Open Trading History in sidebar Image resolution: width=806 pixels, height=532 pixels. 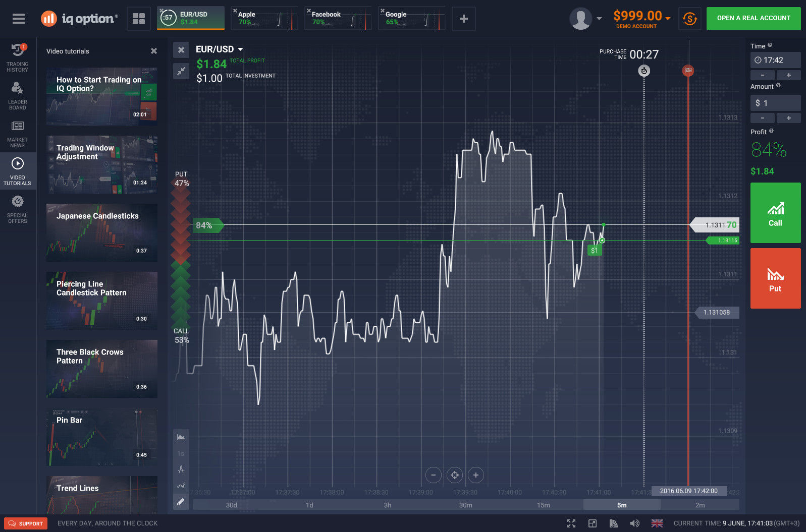coord(18,57)
